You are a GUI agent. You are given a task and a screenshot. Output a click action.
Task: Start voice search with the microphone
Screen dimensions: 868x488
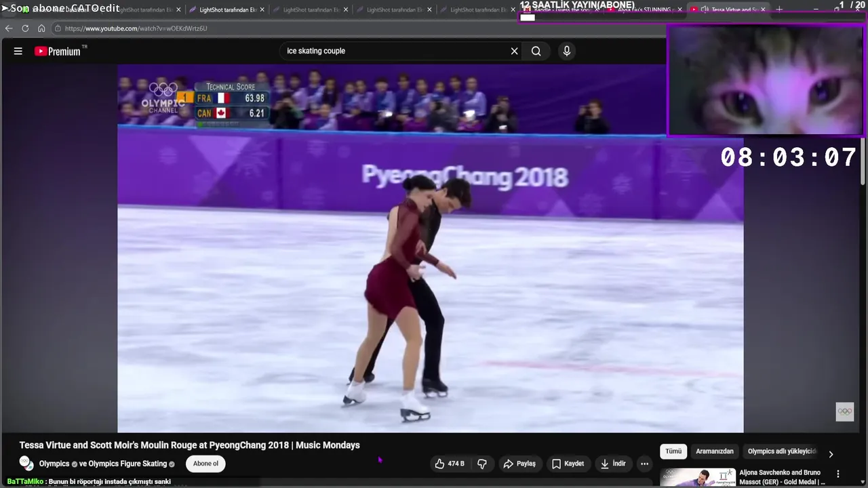pos(567,51)
